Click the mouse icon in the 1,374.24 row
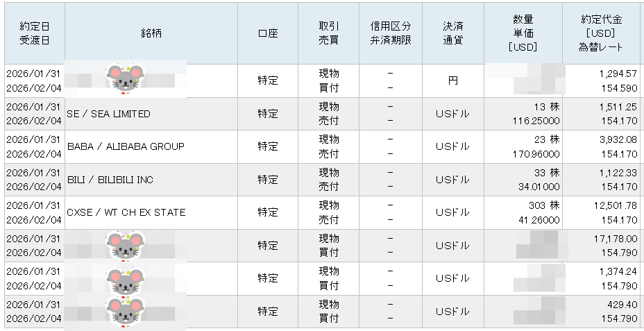The height and width of the screenshot is (331, 644). point(126,279)
